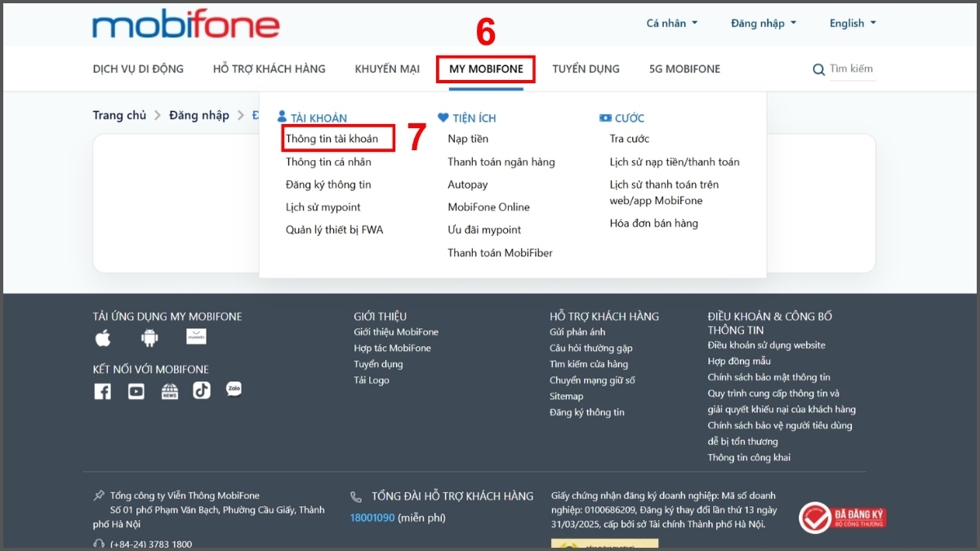Click the YouTube icon in the footer
Screen dimensions: 980x551
tap(136, 390)
